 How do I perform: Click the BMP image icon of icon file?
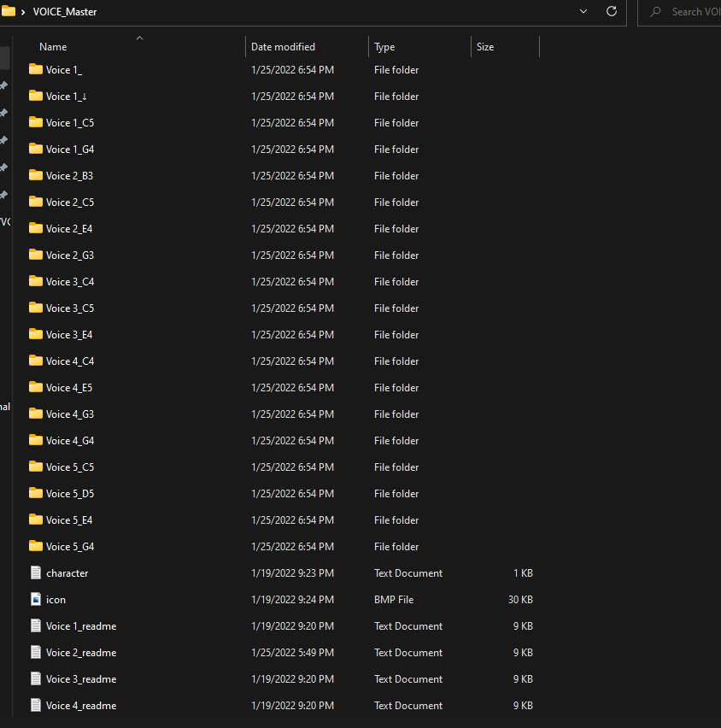pyautogui.click(x=36, y=599)
